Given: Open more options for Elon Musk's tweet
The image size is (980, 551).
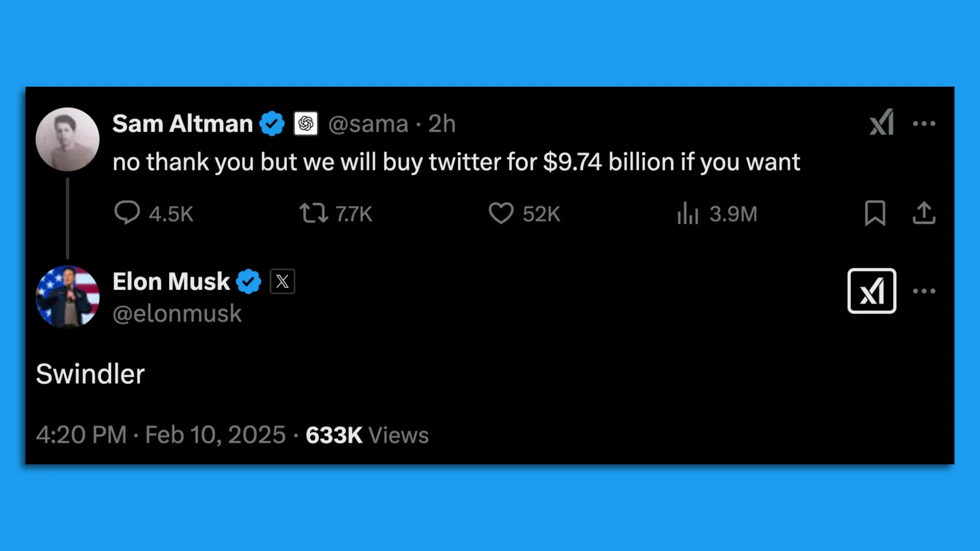Looking at the screenshot, I should tap(924, 291).
